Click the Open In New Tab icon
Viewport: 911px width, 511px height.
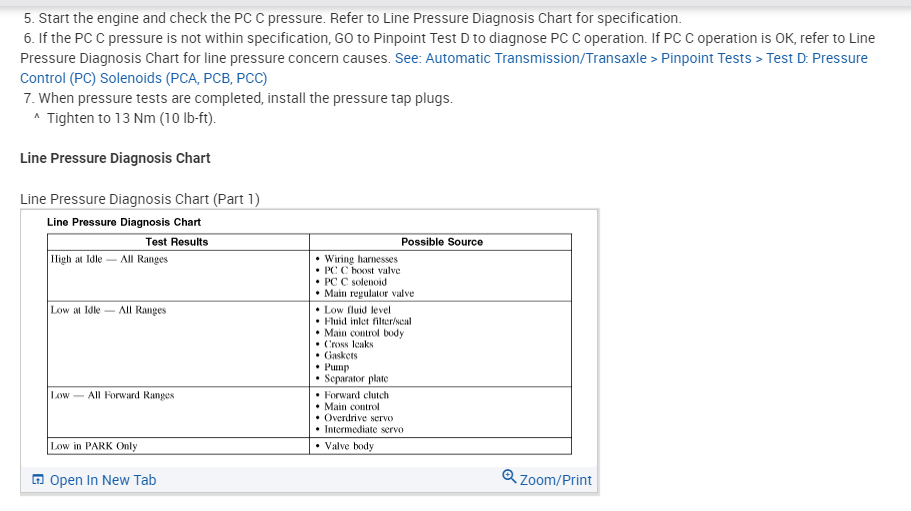tap(37, 480)
